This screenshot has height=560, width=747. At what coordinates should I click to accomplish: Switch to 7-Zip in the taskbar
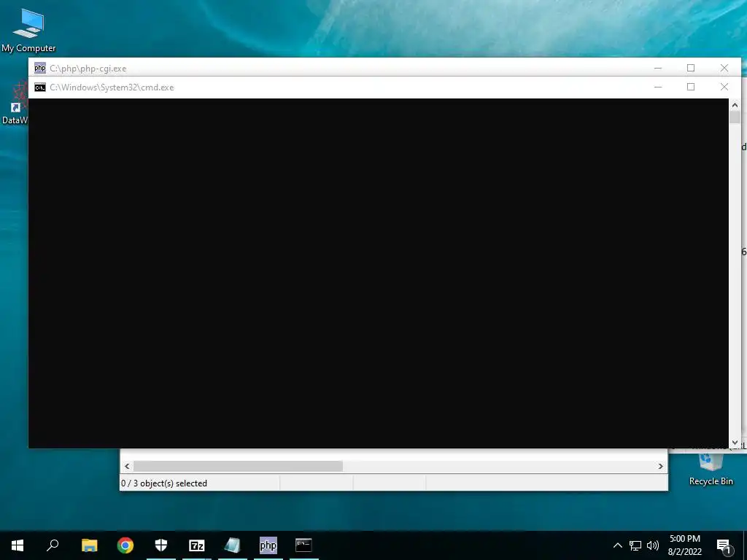197,545
